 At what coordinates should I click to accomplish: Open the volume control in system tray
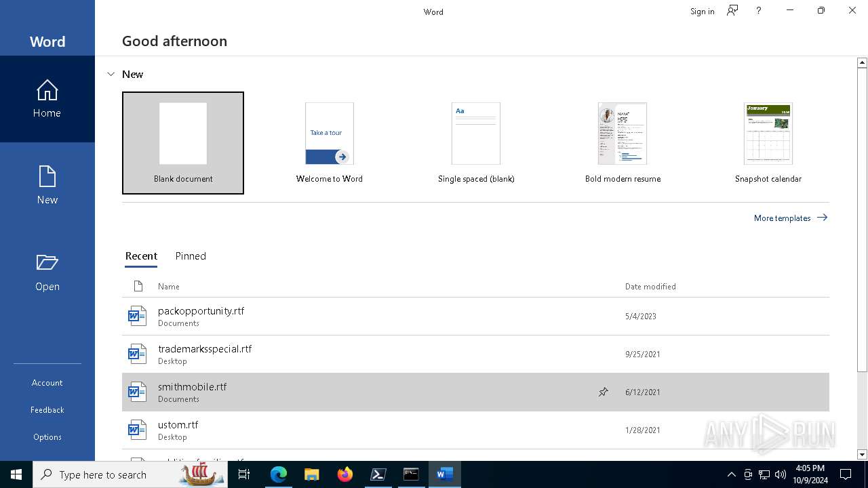pyautogui.click(x=781, y=474)
